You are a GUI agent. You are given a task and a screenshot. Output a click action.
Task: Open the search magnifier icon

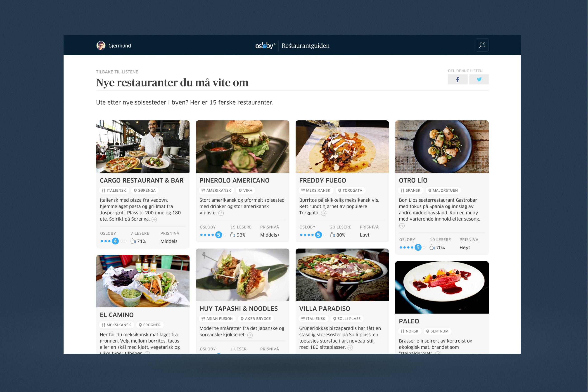tap(482, 45)
